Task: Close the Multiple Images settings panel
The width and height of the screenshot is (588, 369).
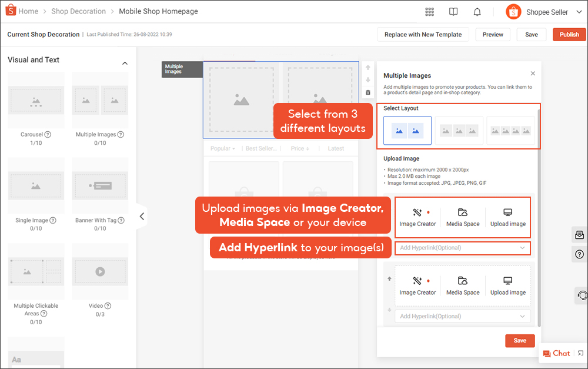Action: pos(533,74)
